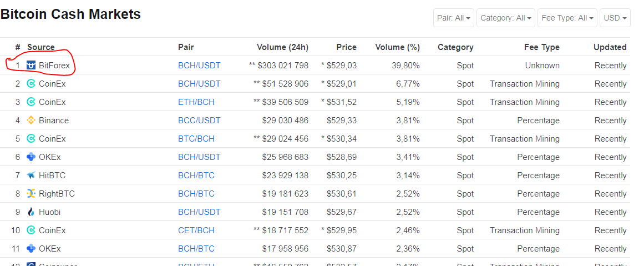Click CoinEx logo in BCH/USDT row

(x=31, y=84)
